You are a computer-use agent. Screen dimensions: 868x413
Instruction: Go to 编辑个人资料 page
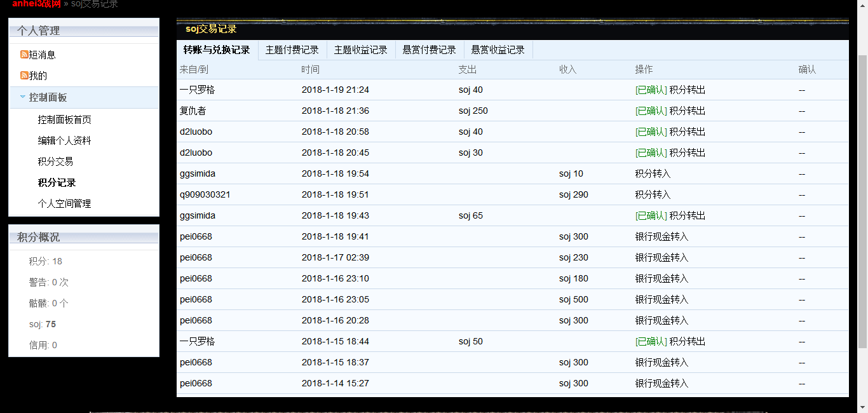(64, 140)
